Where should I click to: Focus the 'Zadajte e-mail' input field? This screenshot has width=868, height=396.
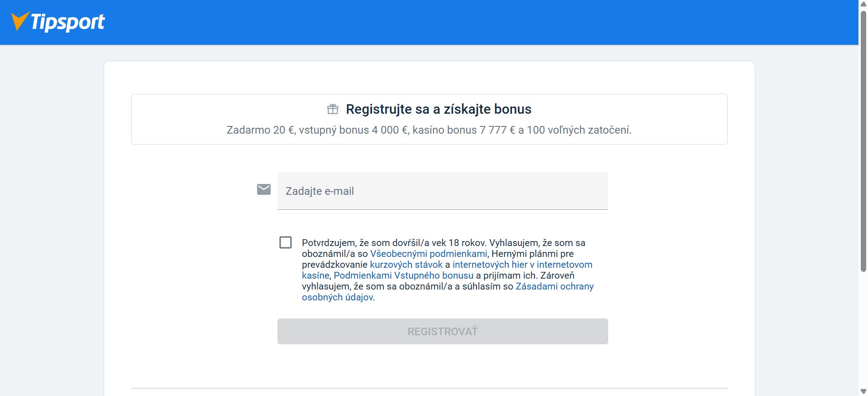coord(442,191)
